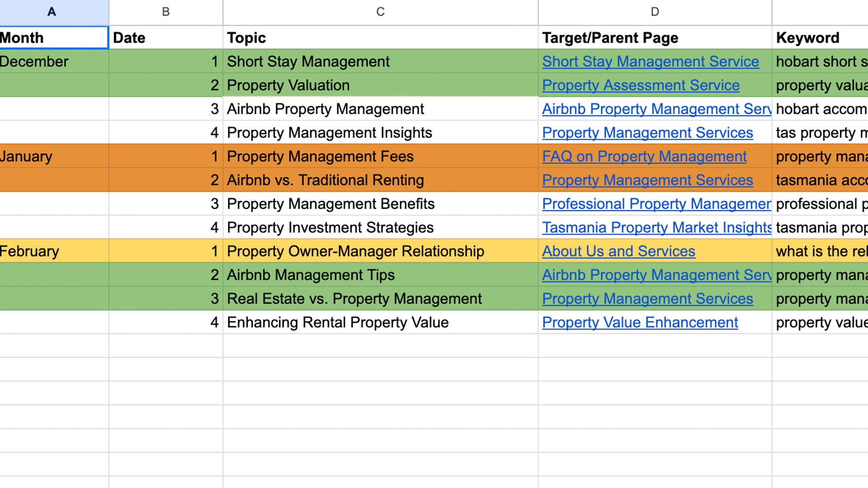This screenshot has height=488, width=868.
Task: Click the Month header cell
Action: 54,38
